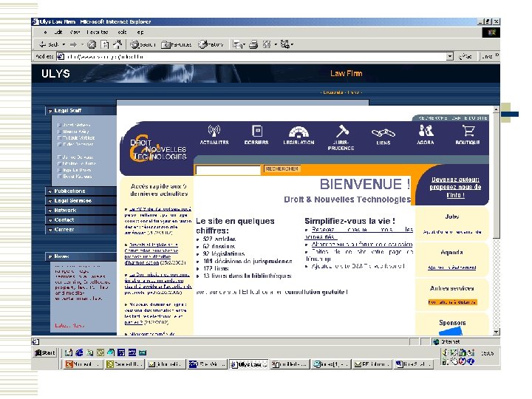Click the Print toolbar icon
This screenshot has width=532, height=399.
click(x=253, y=44)
